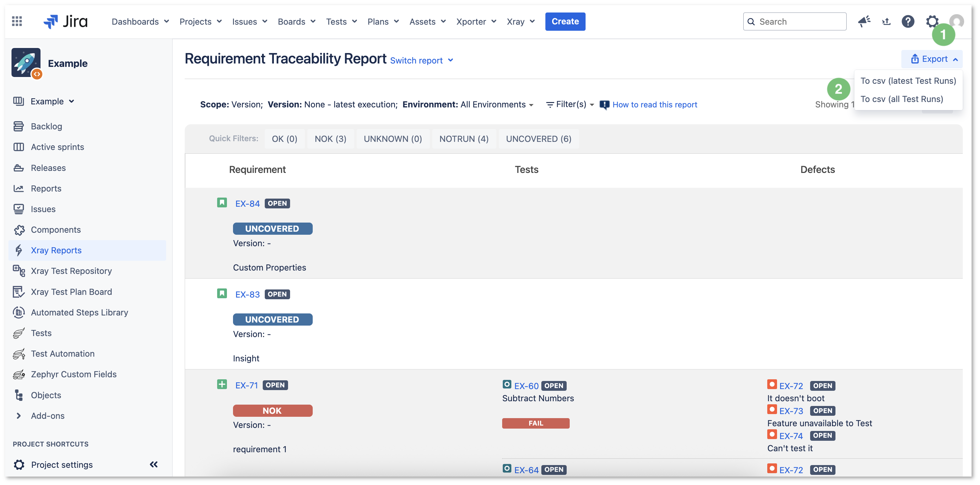Click the upload/share icon in header
The height and width of the screenshot is (485, 980).
[886, 22]
